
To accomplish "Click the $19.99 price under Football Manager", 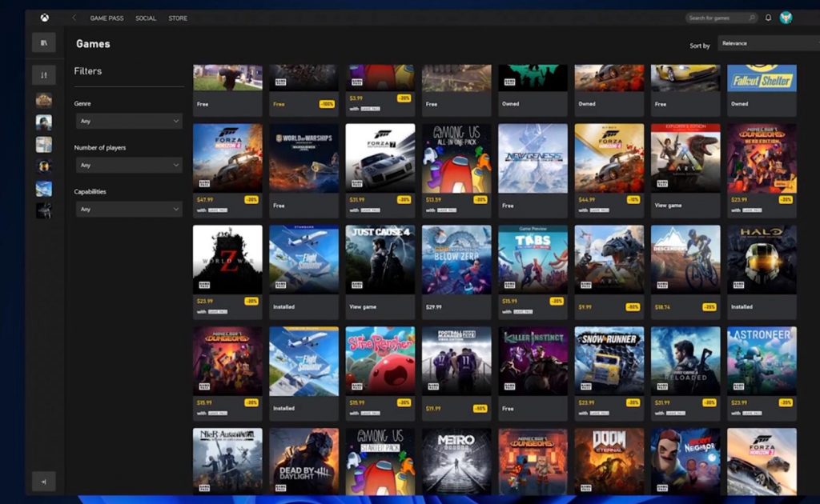I will [x=433, y=409].
